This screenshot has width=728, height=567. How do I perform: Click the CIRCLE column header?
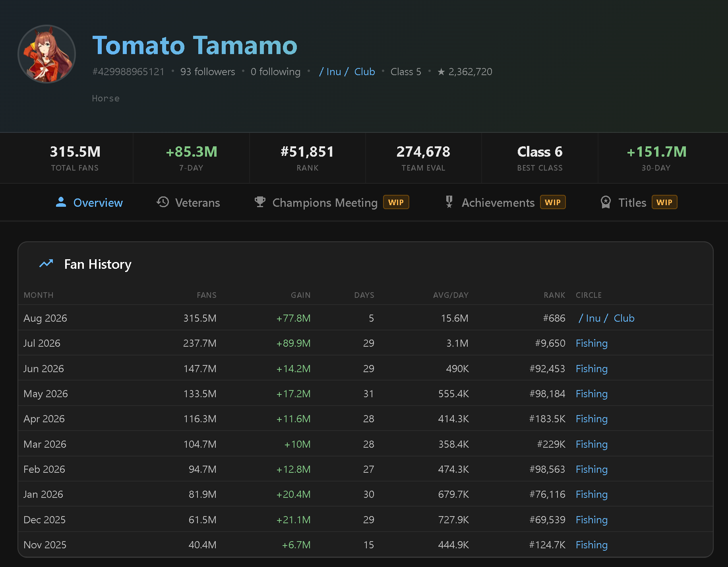[589, 295]
